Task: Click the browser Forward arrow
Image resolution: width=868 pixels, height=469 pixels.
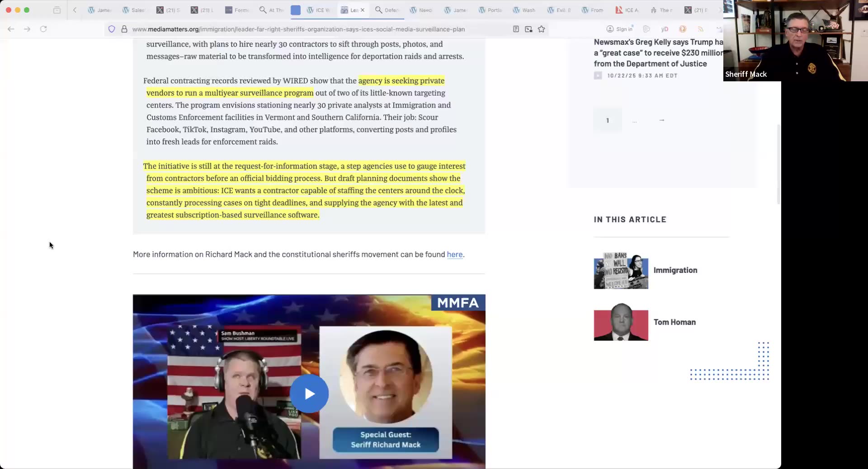Action: 27,29
